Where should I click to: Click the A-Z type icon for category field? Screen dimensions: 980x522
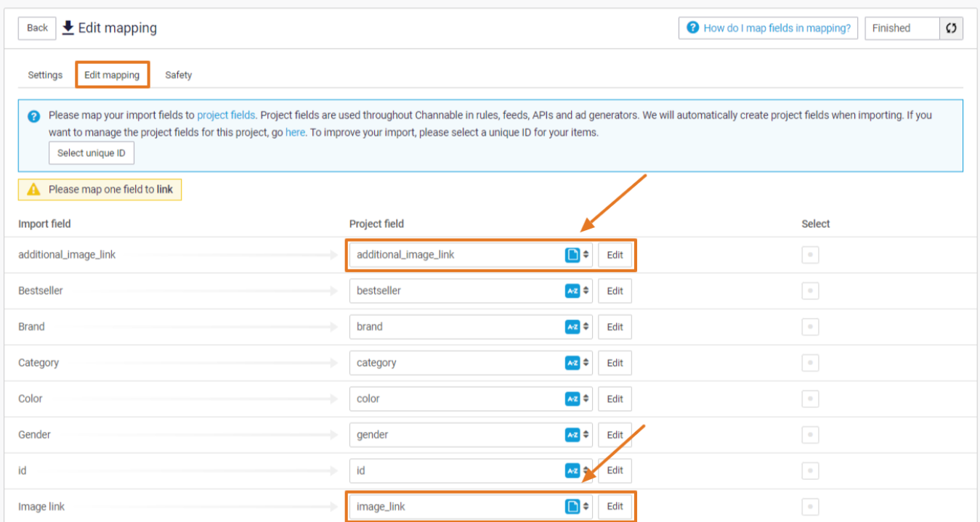click(x=572, y=363)
